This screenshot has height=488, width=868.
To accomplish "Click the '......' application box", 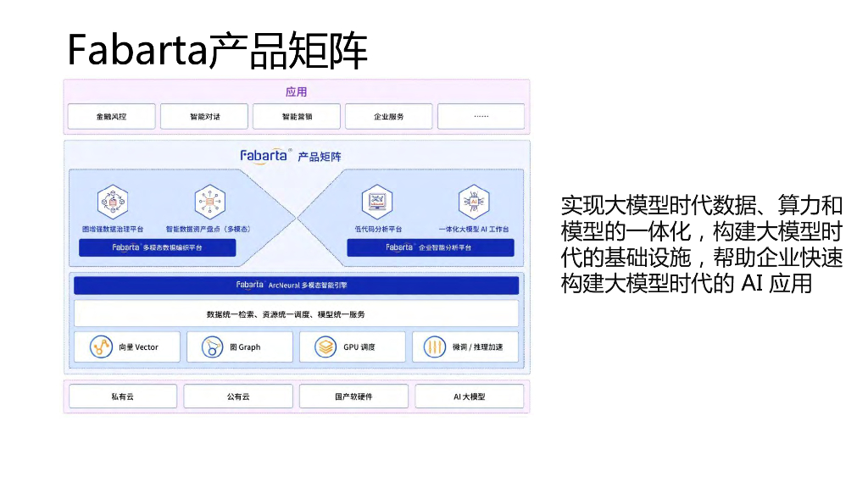I will (481, 116).
